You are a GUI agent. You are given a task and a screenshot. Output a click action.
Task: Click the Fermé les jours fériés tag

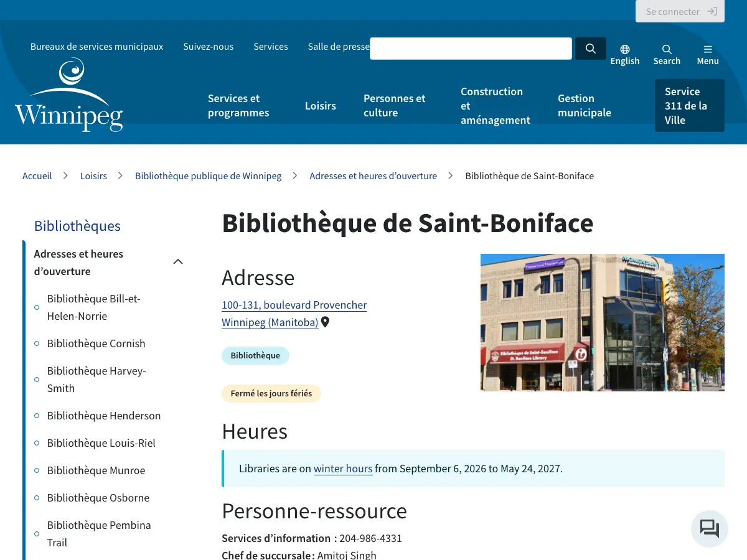[271, 393]
